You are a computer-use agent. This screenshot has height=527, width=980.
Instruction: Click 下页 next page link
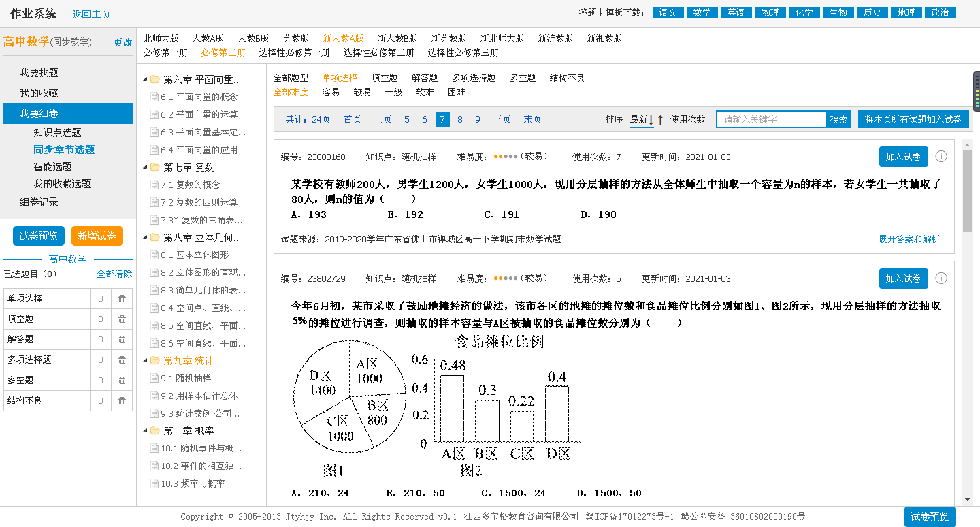[x=502, y=120]
